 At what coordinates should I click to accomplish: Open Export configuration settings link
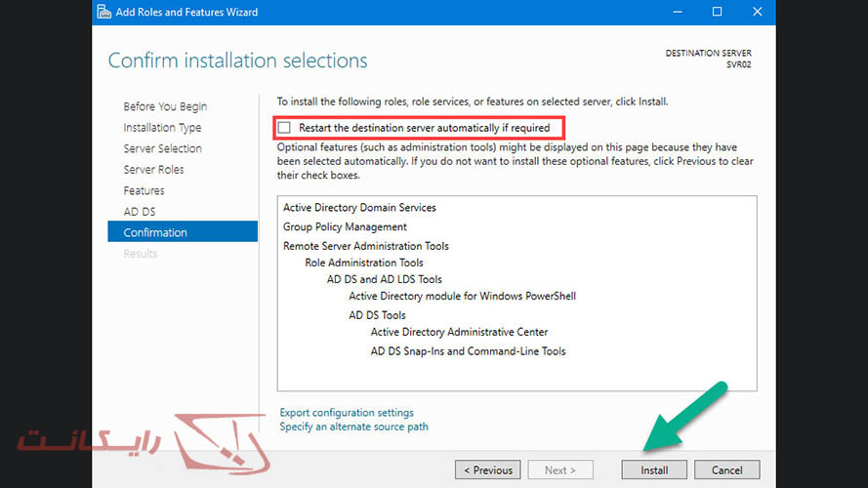(x=347, y=413)
